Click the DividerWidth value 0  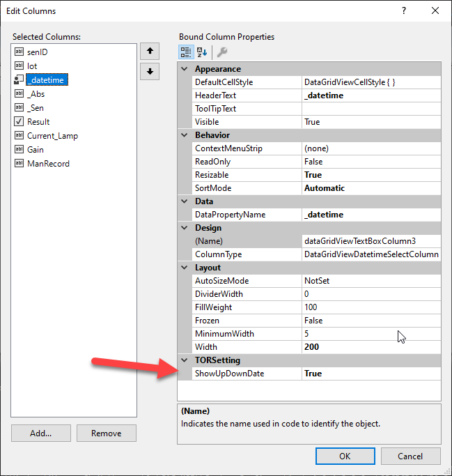coord(371,294)
